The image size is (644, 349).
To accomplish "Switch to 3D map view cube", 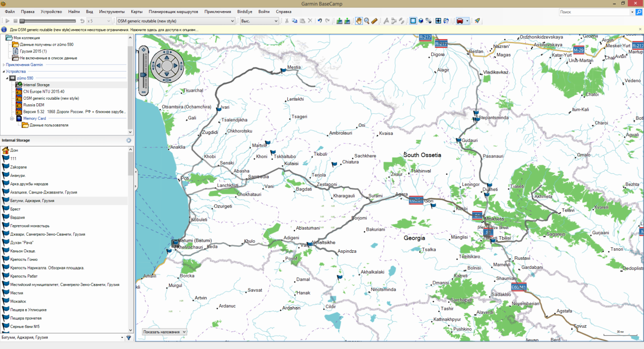I will pos(421,21).
